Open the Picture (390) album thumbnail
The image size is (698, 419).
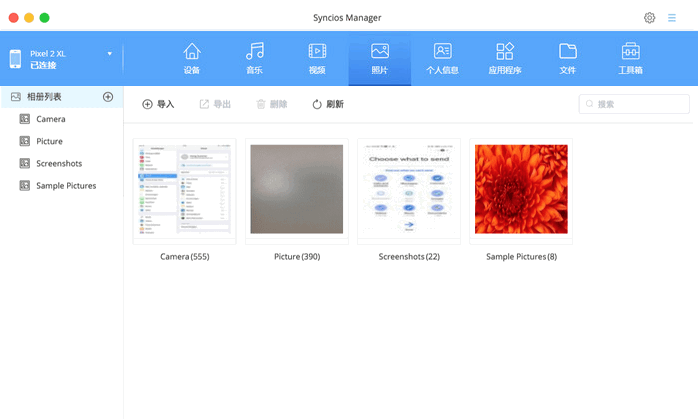coord(296,191)
